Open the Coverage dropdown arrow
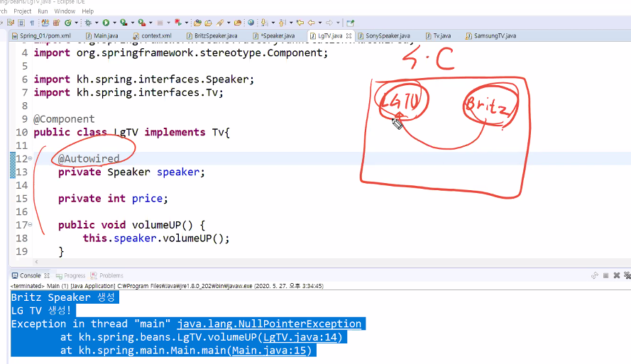The image size is (631, 364). click(x=133, y=23)
